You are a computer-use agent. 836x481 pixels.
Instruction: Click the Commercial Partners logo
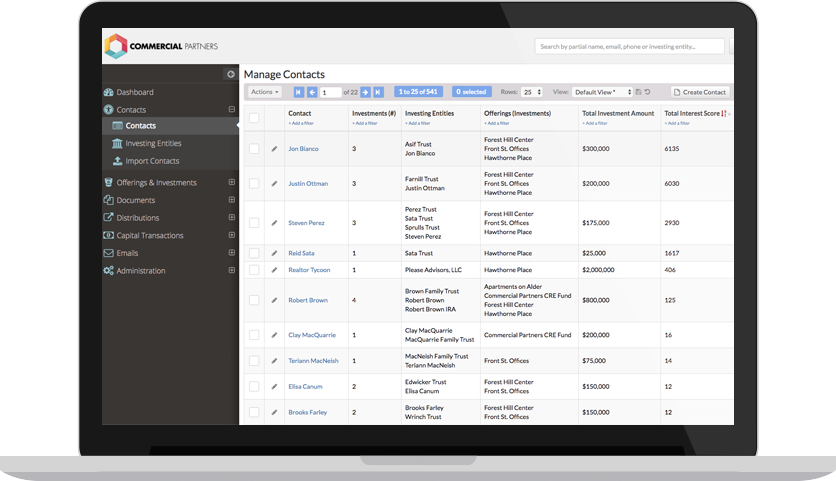click(x=162, y=46)
